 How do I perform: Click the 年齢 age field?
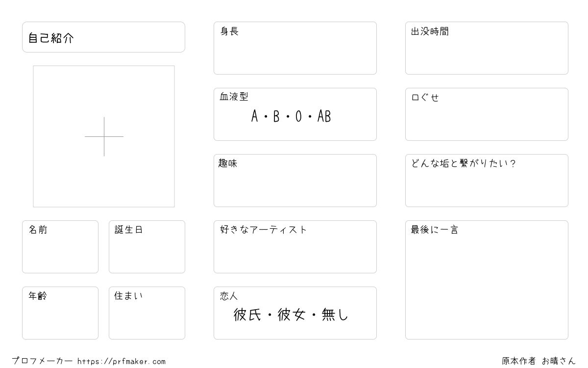60,313
